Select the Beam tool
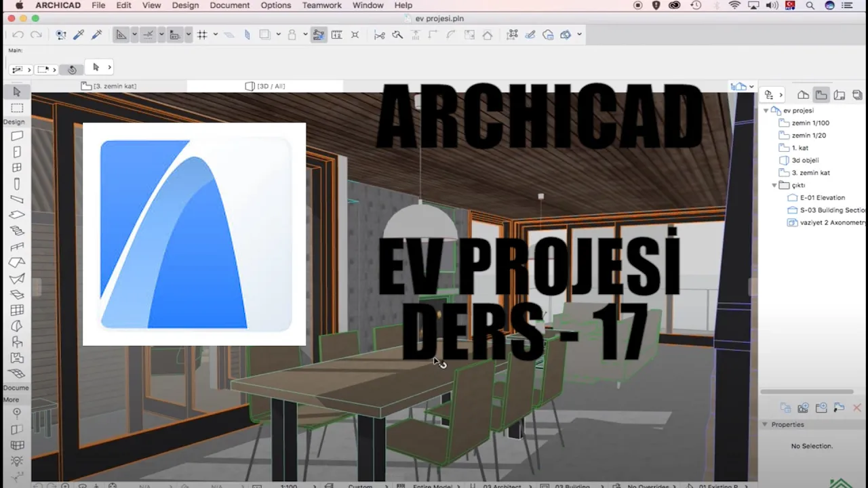The width and height of the screenshot is (868, 488). coord(17,199)
